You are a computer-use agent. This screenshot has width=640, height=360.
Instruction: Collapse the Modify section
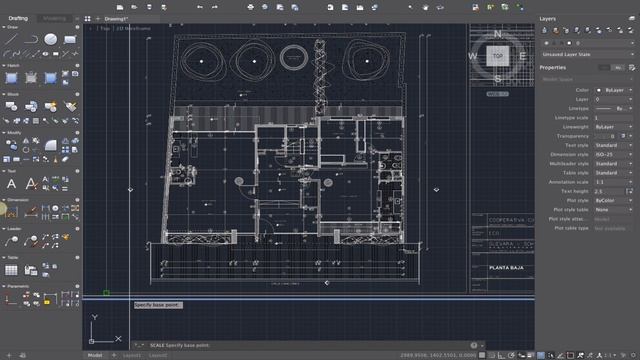[x=4, y=133]
